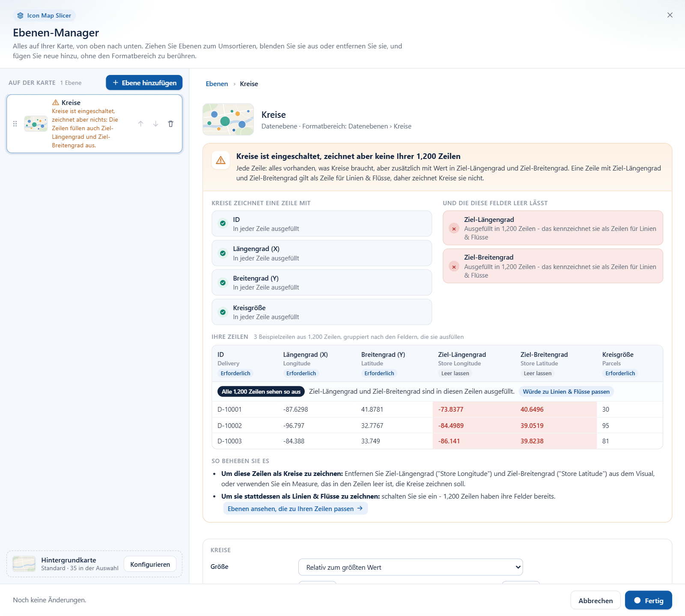Click green check icon next to Breitengrad (Y)
This screenshot has height=616, width=685.
coord(223,283)
